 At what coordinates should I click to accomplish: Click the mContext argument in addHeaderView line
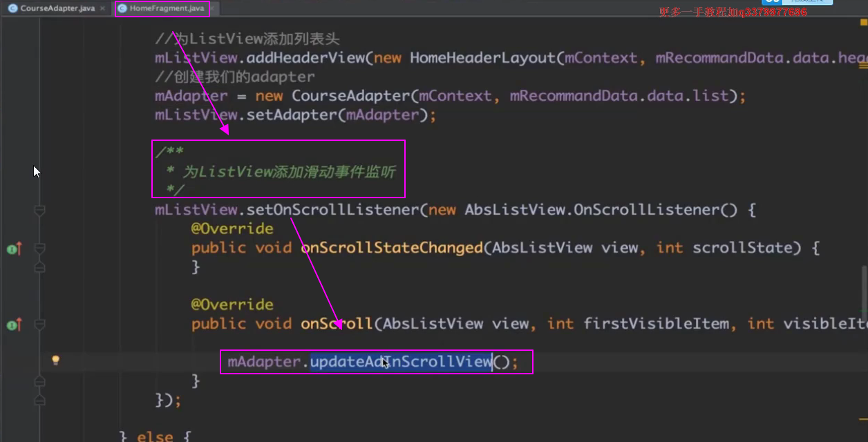click(x=601, y=58)
